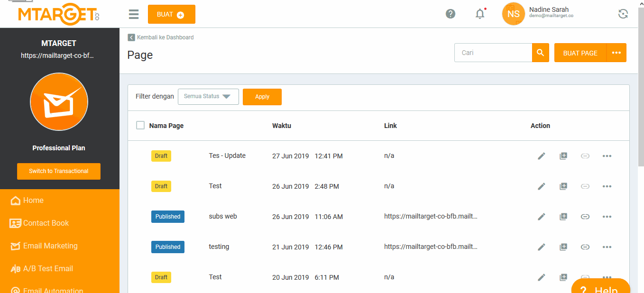The image size is (644, 293).
Task: Click the help question mark icon
Action: (450, 14)
